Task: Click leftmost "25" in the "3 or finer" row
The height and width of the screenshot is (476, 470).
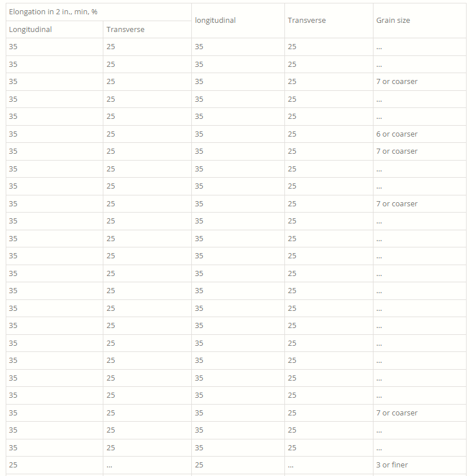Action: 13,465
